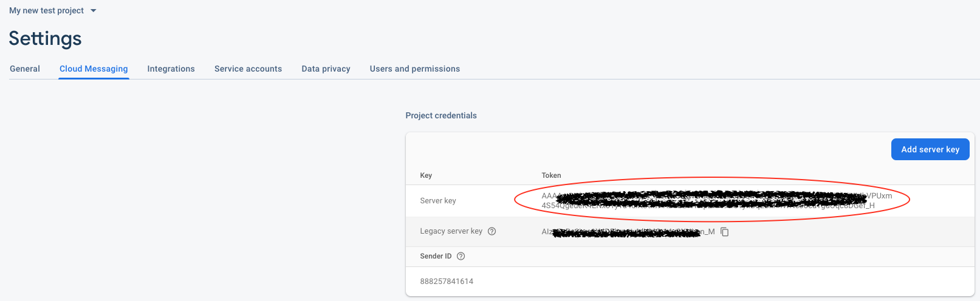Select the Sender ID value 888257841614
This screenshot has height=301, width=980.
pyautogui.click(x=447, y=282)
